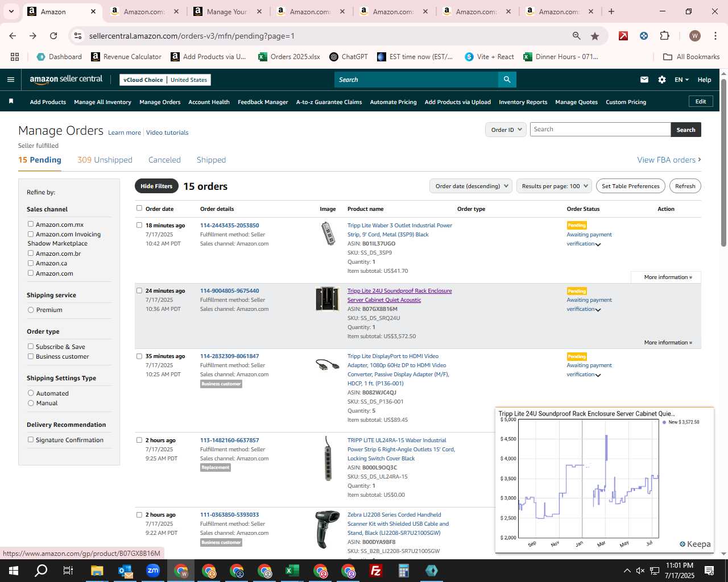The height and width of the screenshot is (582, 728).
Task: Click the Edit button on navigation bar
Action: (701, 102)
